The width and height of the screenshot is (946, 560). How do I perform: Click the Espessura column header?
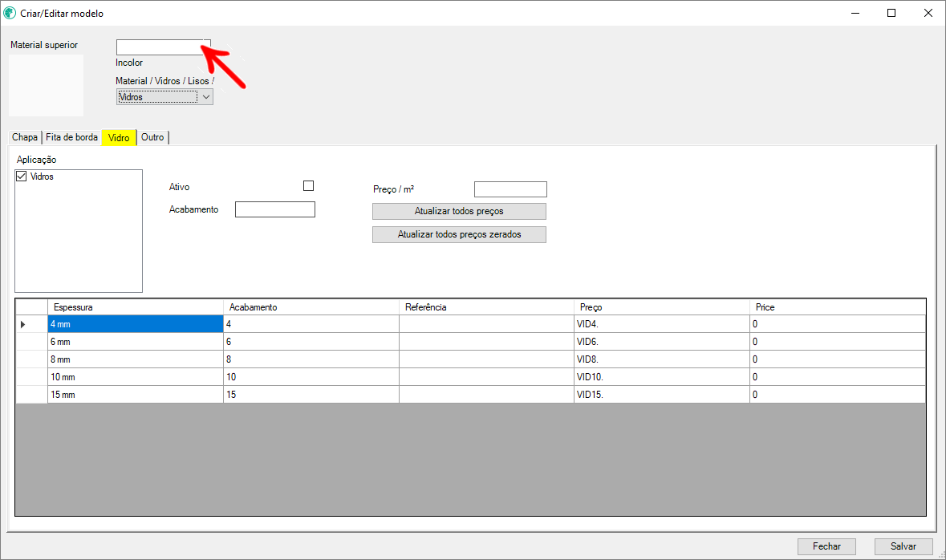(135, 307)
